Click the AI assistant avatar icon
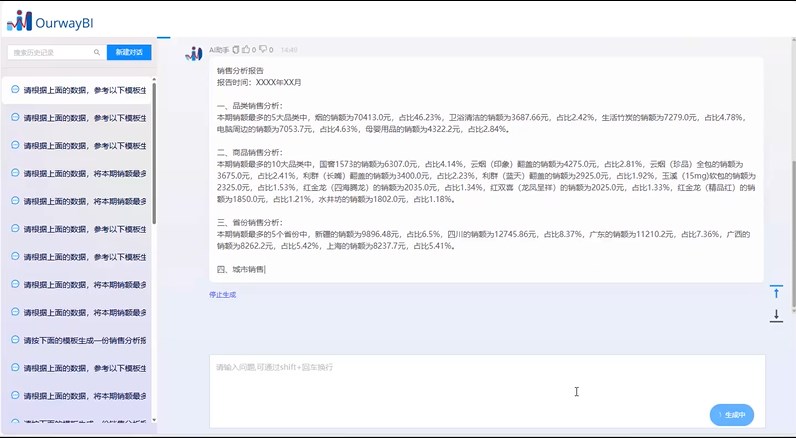Image resolution: width=796 pixels, height=438 pixels. pyautogui.click(x=194, y=53)
